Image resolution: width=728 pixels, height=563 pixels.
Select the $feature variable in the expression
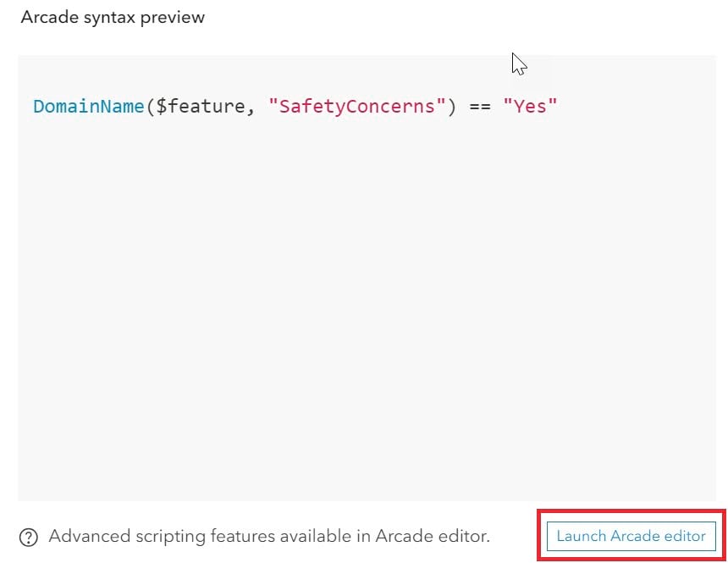(x=200, y=106)
